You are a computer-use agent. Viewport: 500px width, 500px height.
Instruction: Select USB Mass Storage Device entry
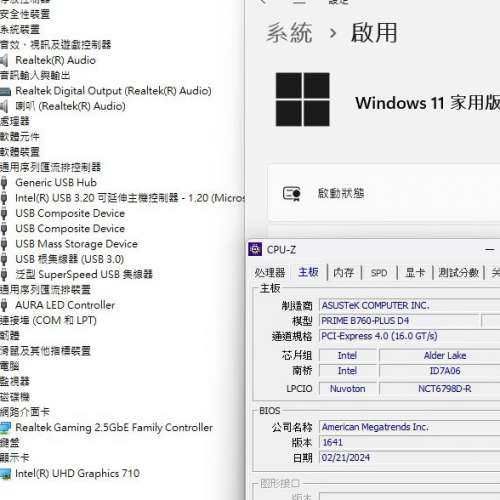tap(77, 244)
